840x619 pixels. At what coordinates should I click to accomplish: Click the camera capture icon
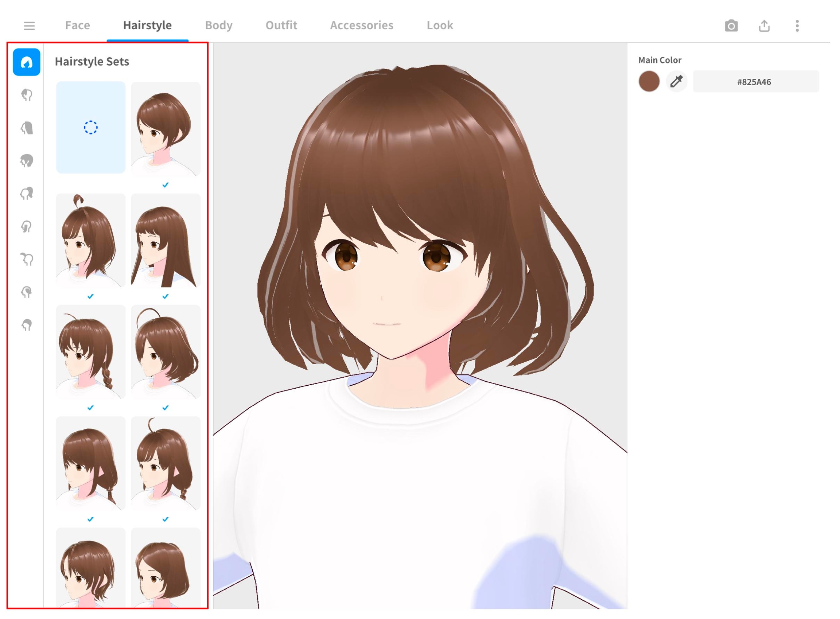pos(731,26)
